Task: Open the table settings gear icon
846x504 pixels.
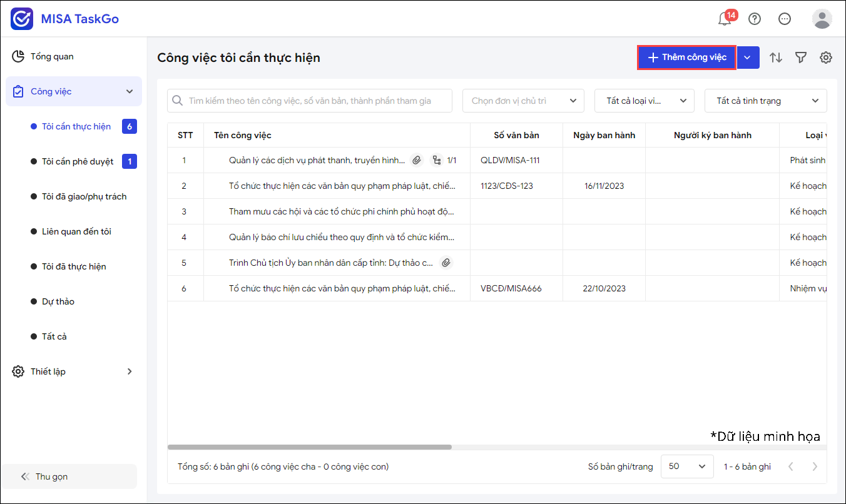Action: coord(826,58)
